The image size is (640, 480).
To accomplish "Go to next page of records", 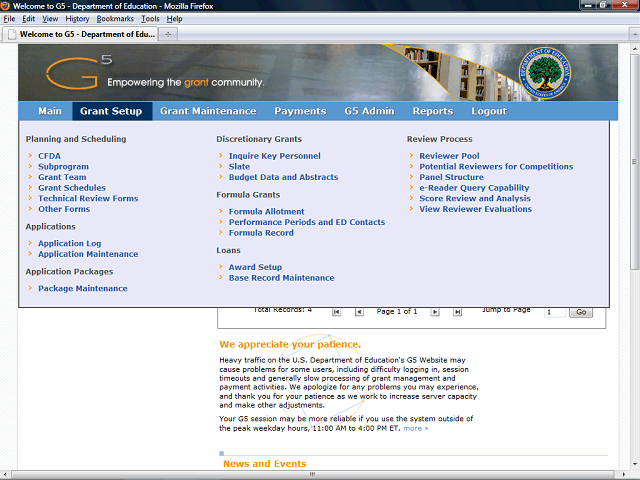I will click(x=435, y=312).
